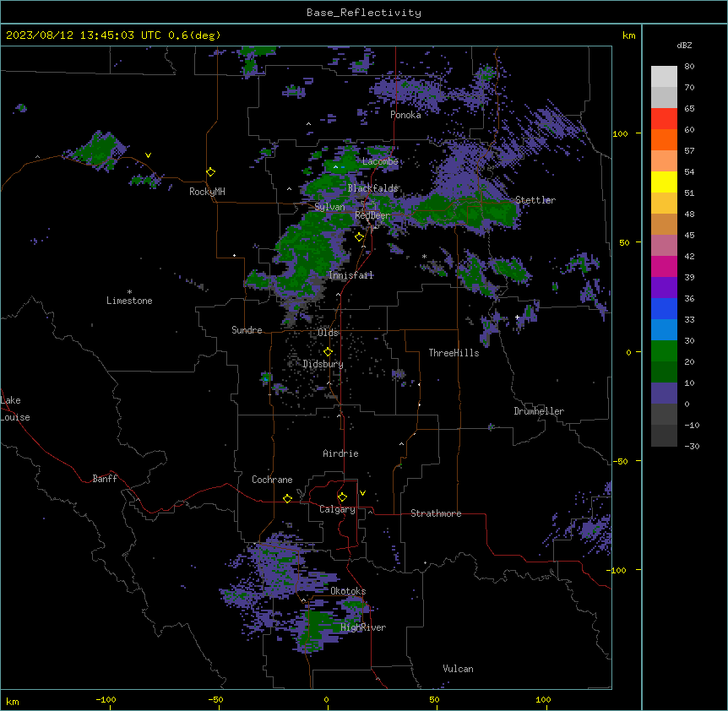Image resolution: width=728 pixels, height=711 pixels.
Task: Click the Limestone map label
Action: (129, 301)
